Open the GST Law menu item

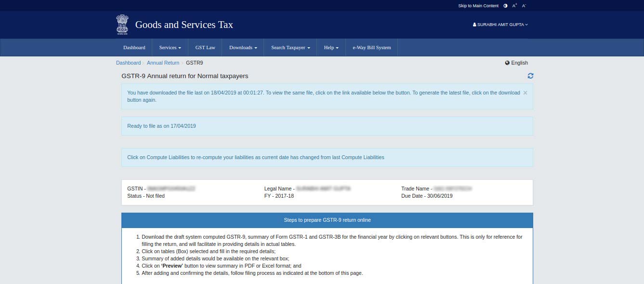(x=205, y=48)
